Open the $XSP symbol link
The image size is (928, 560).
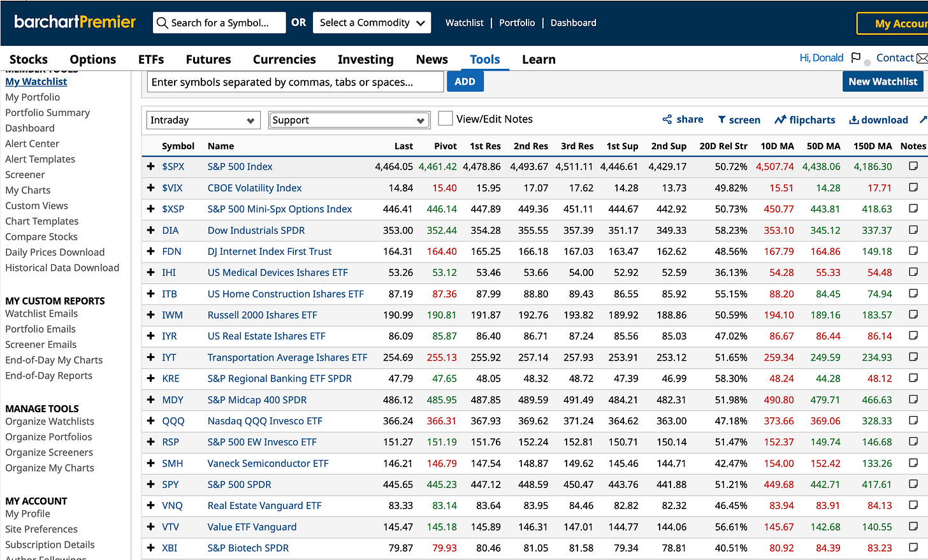coord(173,209)
